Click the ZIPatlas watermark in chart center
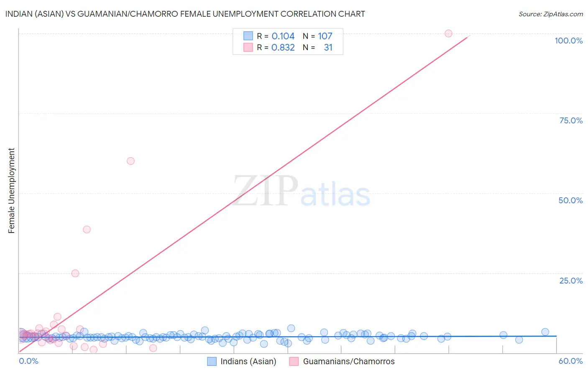The width and height of the screenshot is (588, 373). click(302, 192)
